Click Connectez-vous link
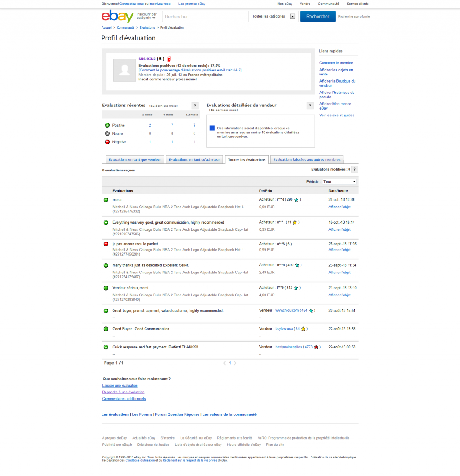The height and width of the screenshot is (476, 460). coord(132,4)
